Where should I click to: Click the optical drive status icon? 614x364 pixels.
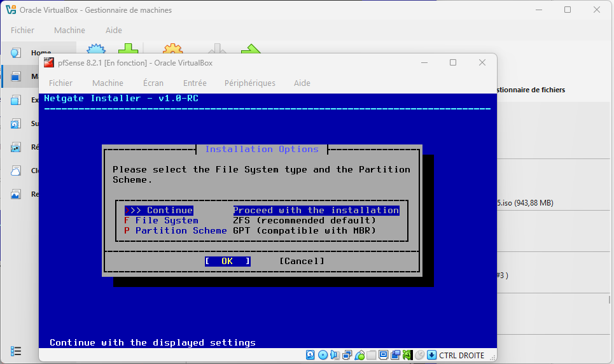coord(323,355)
